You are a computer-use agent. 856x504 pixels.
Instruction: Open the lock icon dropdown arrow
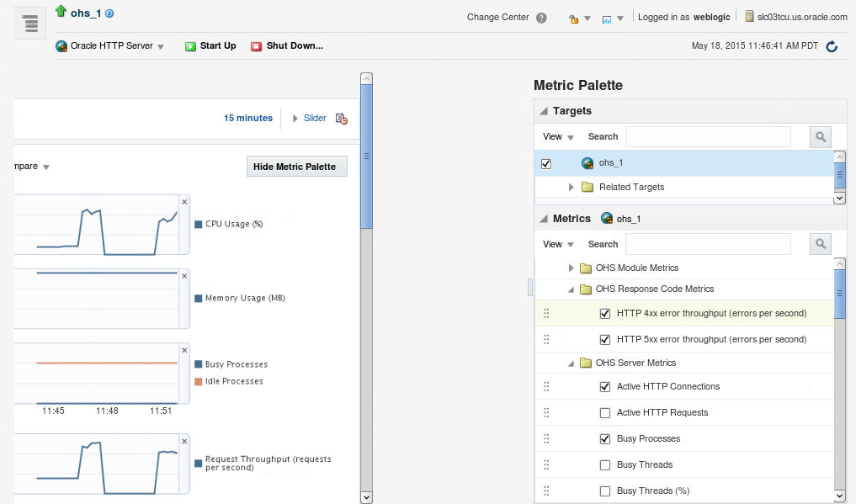tap(588, 19)
